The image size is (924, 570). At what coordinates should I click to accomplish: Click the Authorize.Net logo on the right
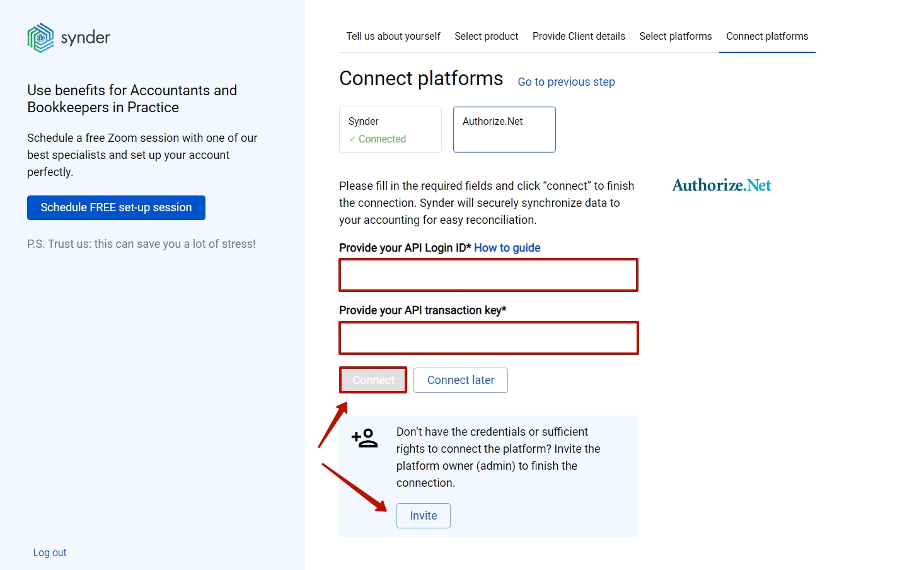pyautogui.click(x=721, y=185)
